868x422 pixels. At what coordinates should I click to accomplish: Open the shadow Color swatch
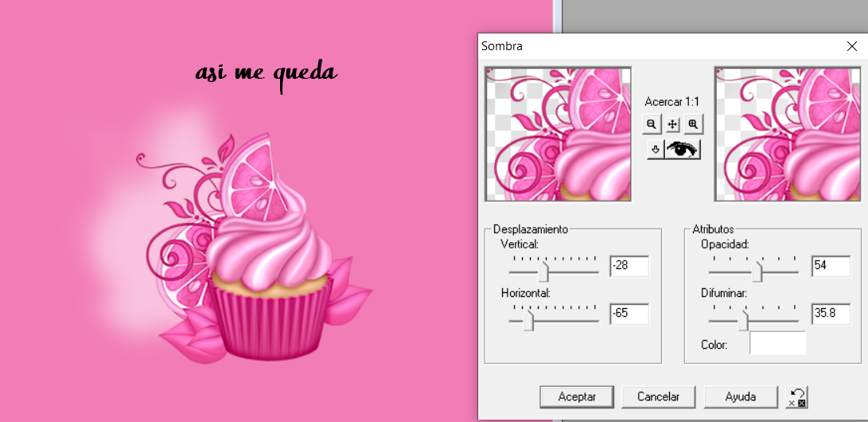tap(778, 343)
